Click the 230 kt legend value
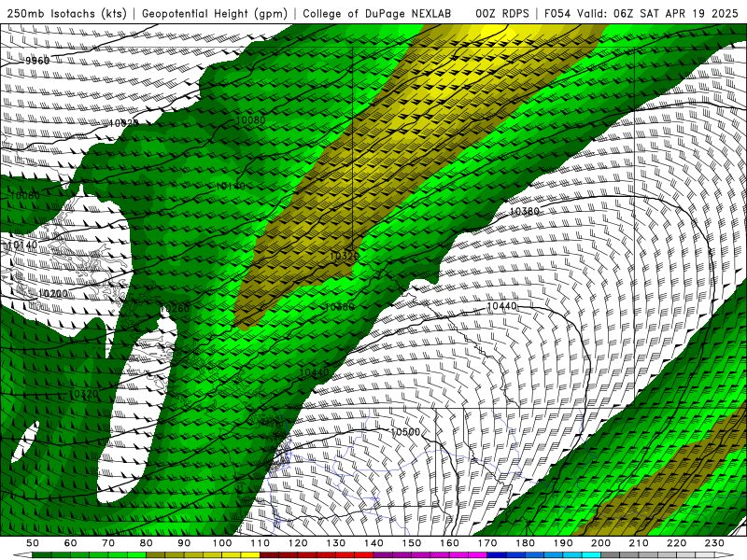This screenshot has height=560, width=747. click(x=714, y=543)
